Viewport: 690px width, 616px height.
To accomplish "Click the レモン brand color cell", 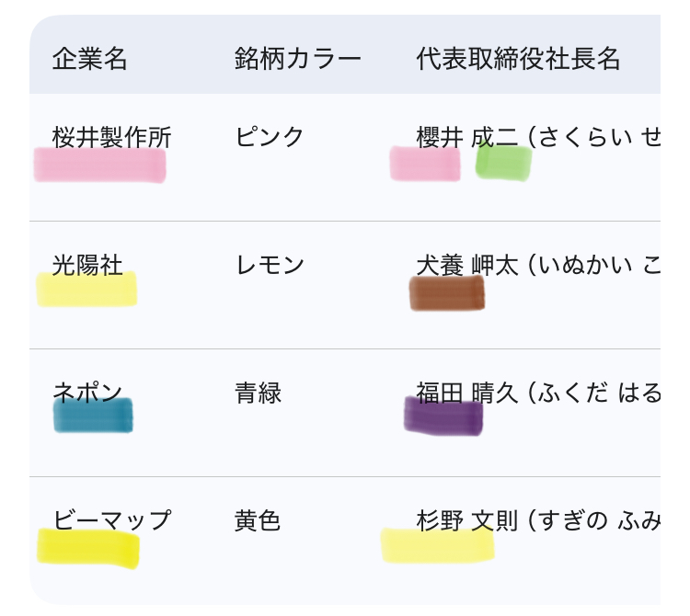I will [x=270, y=267].
